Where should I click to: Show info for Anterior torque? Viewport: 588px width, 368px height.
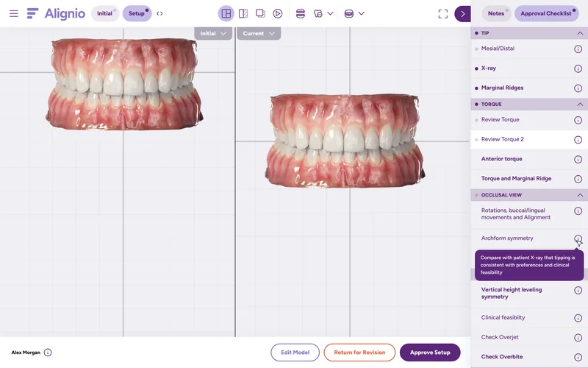click(578, 159)
